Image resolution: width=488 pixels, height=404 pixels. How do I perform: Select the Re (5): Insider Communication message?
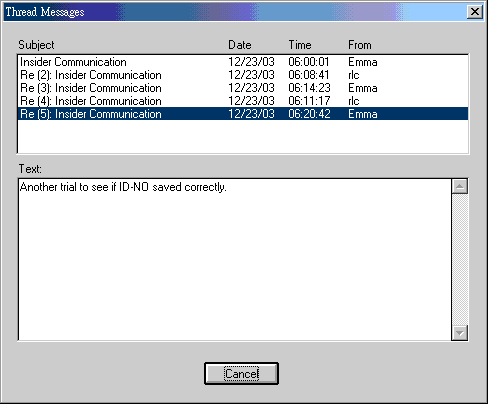pos(243,114)
